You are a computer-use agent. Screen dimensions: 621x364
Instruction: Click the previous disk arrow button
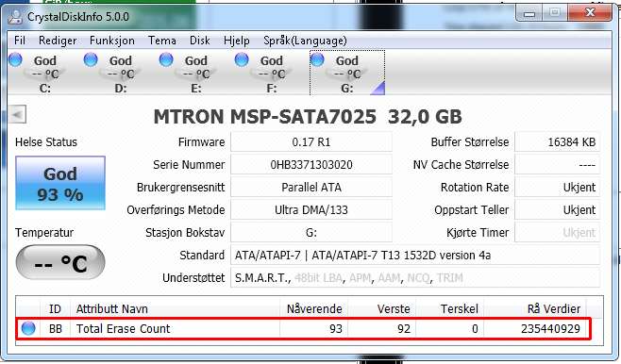[x=17, y=115]
